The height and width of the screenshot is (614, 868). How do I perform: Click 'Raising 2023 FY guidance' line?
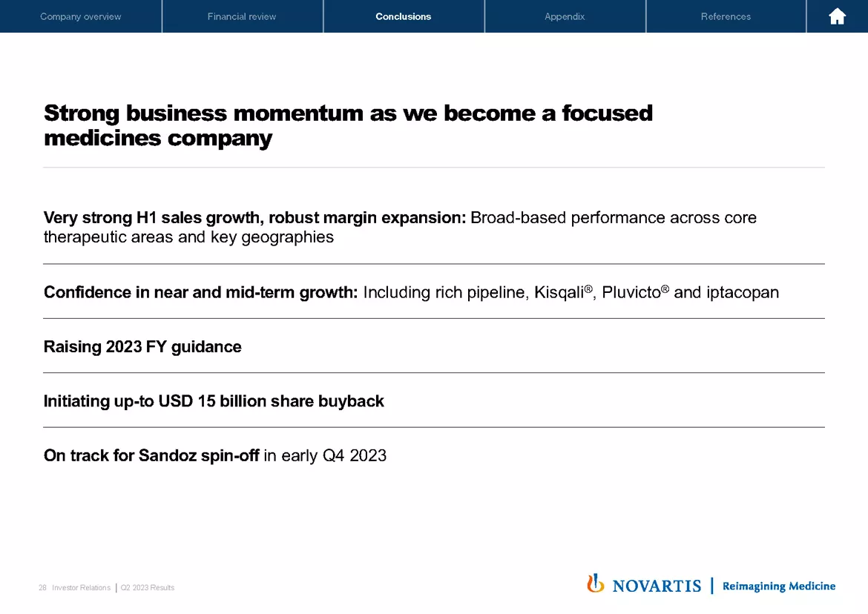(x=143, y=347)
